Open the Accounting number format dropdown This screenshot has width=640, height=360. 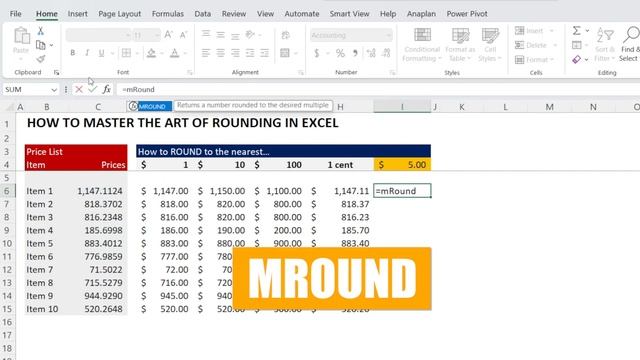(388, 36)
